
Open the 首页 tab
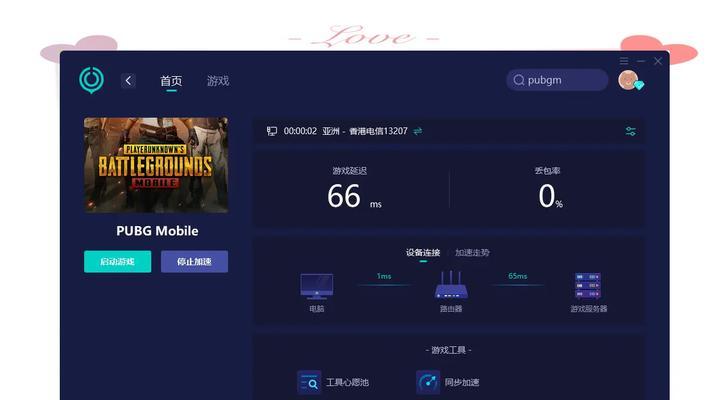[171, 81]
